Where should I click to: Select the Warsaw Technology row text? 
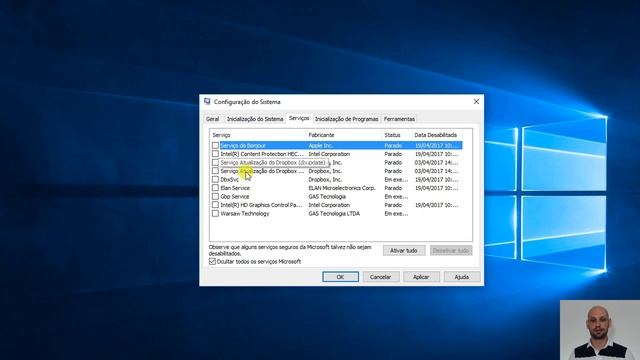pos(245,213)
